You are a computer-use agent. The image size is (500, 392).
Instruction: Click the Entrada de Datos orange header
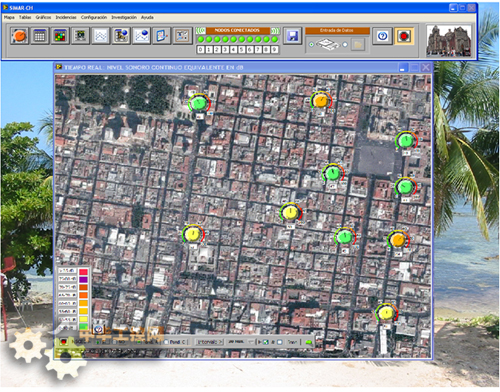337,31
